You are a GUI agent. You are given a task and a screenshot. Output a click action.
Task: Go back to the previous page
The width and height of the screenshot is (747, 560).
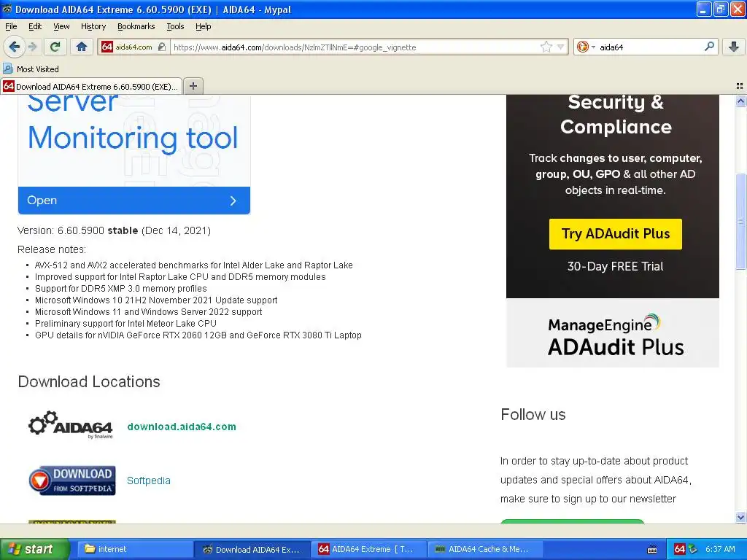coord(14,47)
